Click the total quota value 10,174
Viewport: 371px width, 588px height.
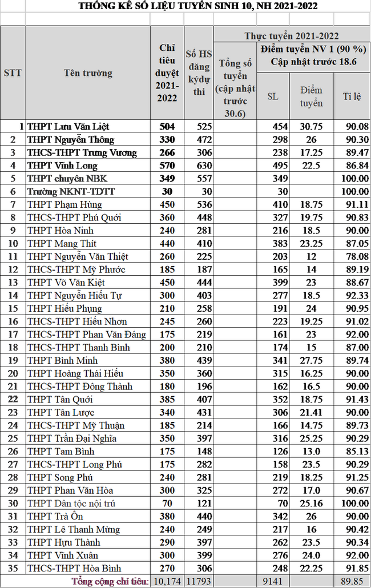(167, 582)
